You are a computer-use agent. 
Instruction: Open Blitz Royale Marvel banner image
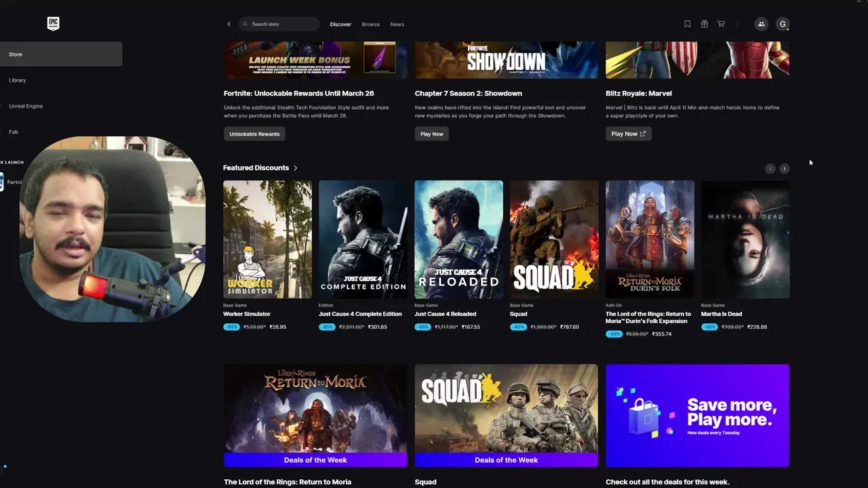697,60
